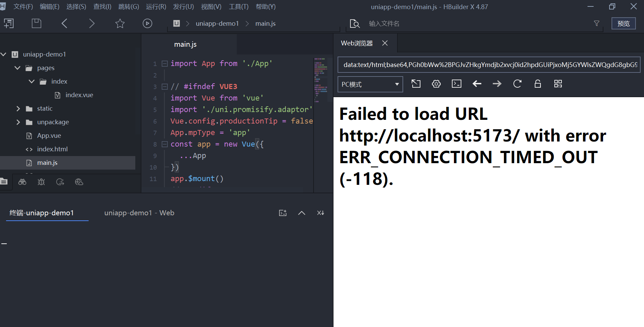
Task: Open browser devtools console icon
Action: click(x=457, y=84)
